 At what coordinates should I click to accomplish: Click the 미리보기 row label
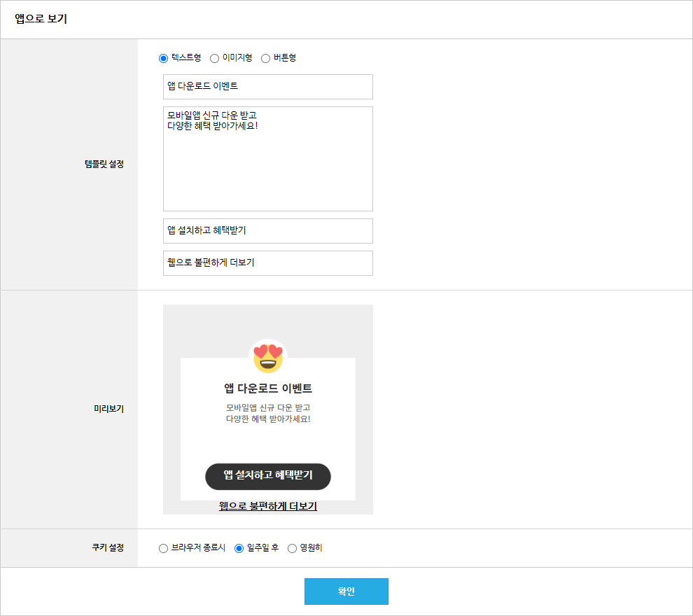click(x=108, y=409)
